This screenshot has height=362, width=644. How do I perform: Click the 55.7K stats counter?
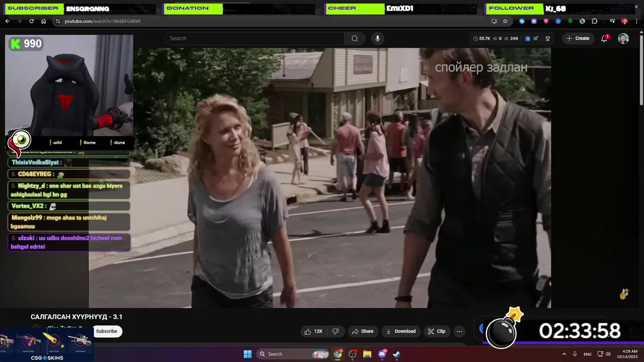(481, 38)
